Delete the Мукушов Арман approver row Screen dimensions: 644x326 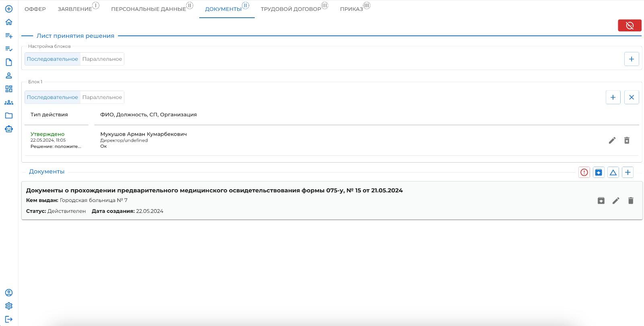coord(627,140)
